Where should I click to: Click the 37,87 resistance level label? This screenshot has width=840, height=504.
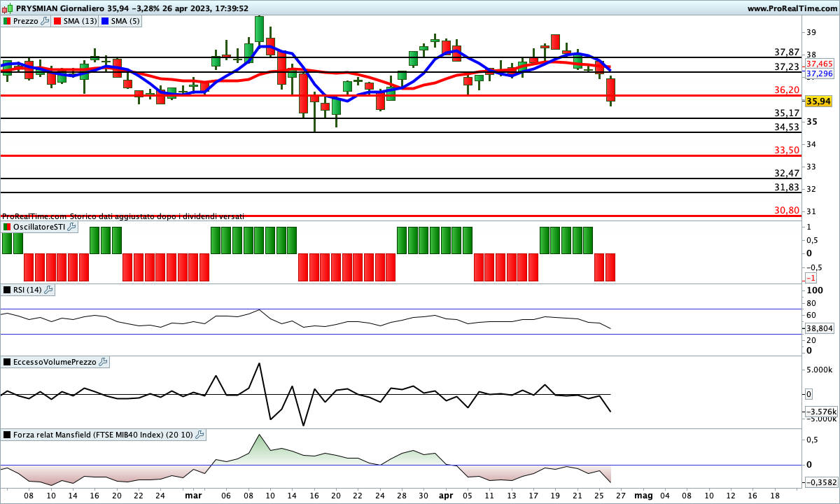coord(787,52)
